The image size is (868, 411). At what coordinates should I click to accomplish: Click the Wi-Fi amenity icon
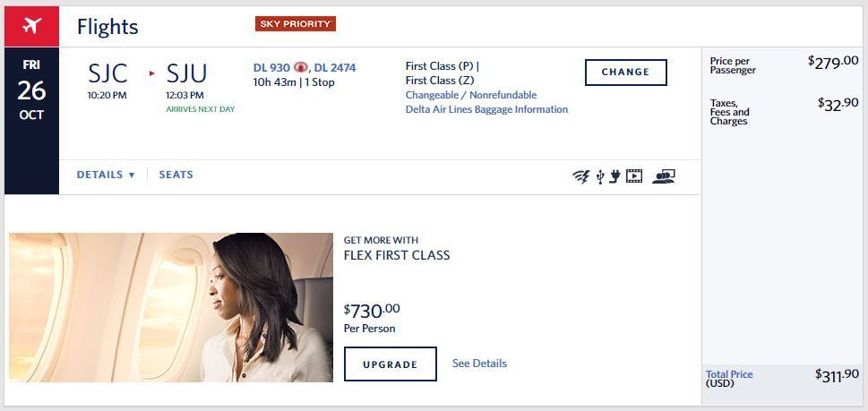tap(581, 176)
